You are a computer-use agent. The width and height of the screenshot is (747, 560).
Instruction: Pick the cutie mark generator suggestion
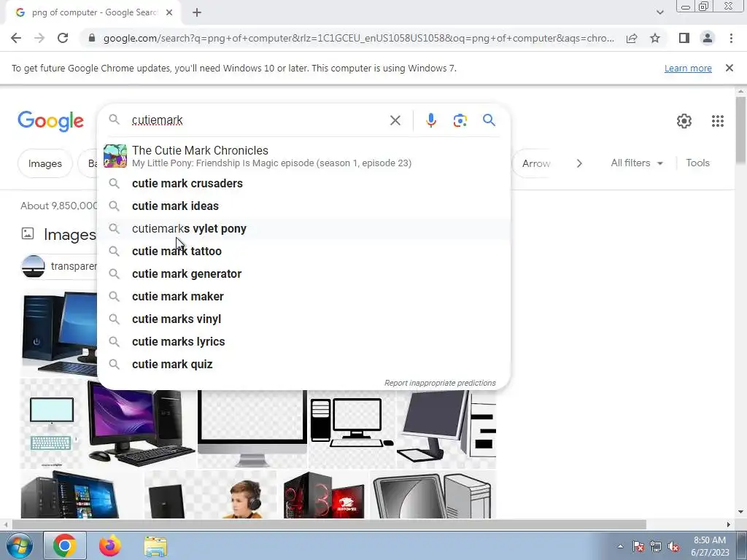(x=303, y=274)
